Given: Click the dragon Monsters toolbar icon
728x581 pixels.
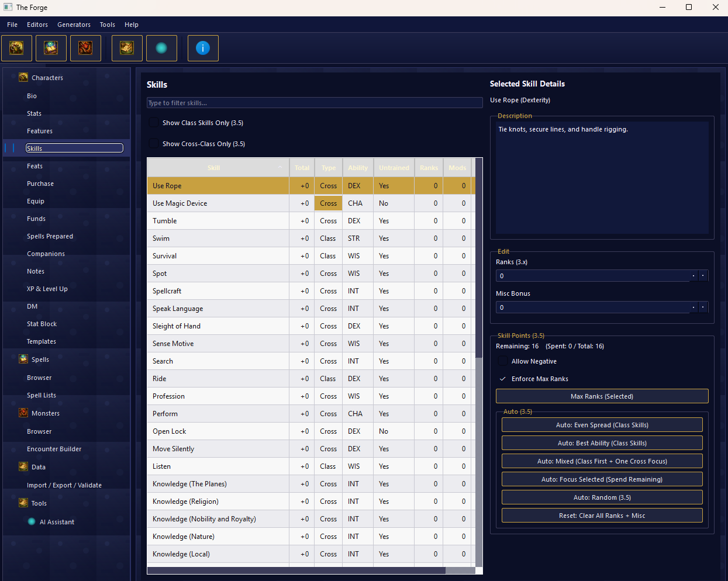Looking at the screenshot, I should click(x=85, y=48).
